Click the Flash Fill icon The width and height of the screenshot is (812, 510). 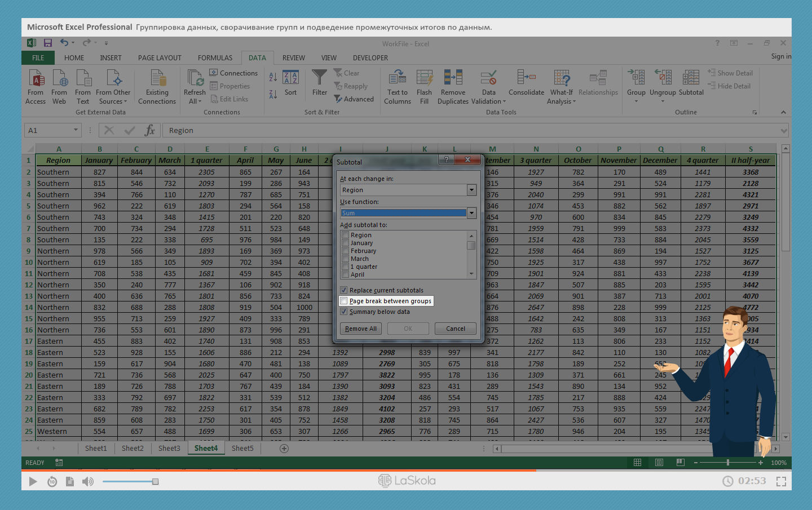click(424, 78)
